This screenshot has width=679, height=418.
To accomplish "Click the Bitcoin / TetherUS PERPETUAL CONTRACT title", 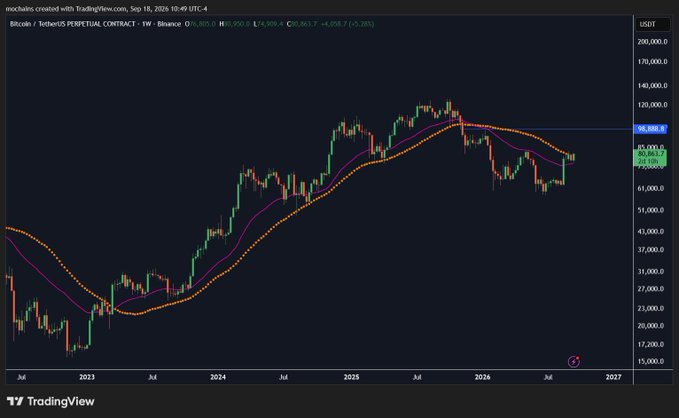I will coord(72,24).
